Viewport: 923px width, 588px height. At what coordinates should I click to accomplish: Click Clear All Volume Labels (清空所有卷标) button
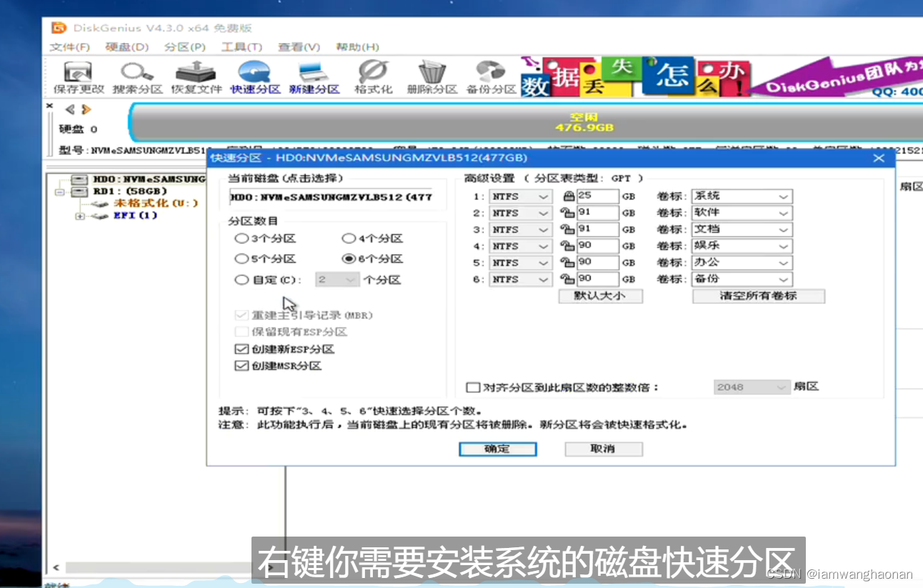pos(759,296)
